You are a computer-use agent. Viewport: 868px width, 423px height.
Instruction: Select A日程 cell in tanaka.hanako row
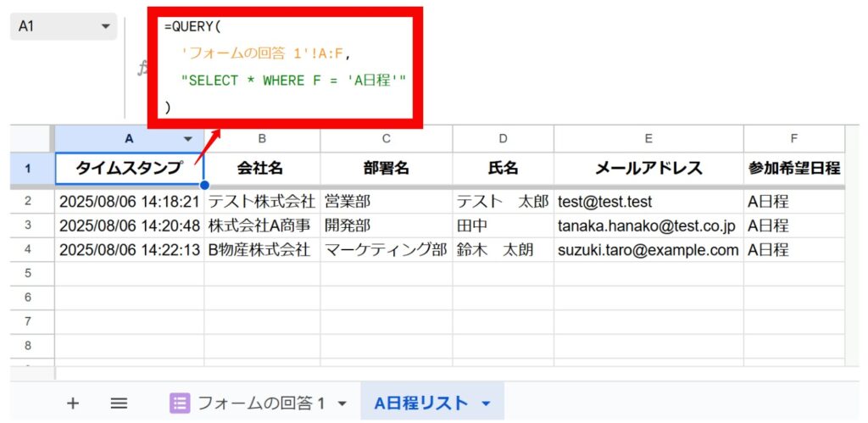pyautogui.click(x=793, y=225)
